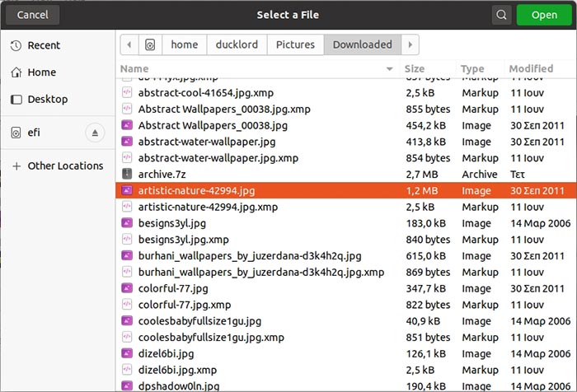
Task: Click the disk root icon in path bar
Action: click(149, 44)
